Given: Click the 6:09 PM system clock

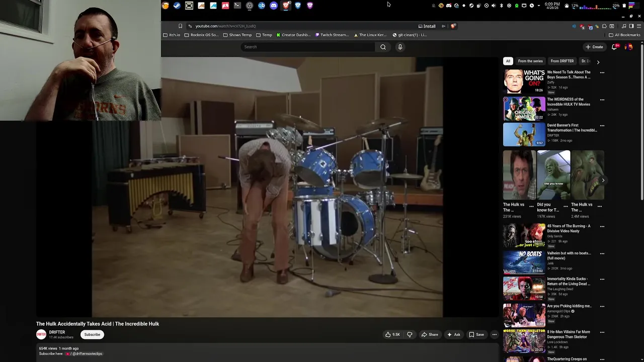Looking at the screenshot, I should coord(552,6).
